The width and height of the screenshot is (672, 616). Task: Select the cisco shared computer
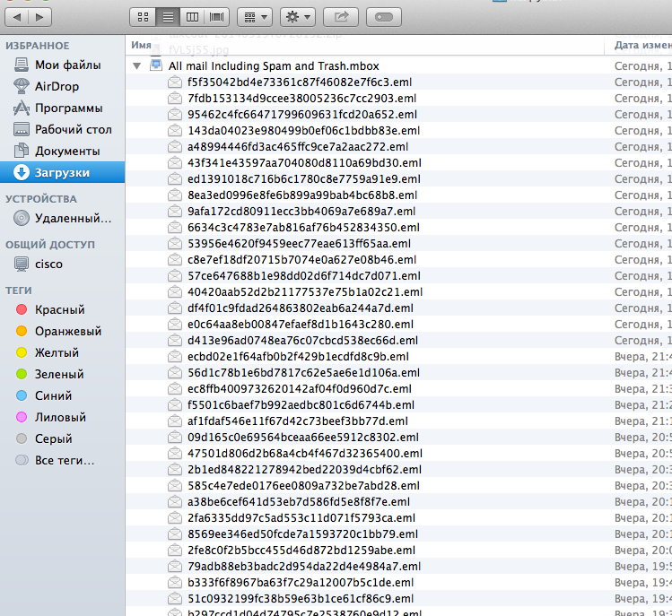48,264
